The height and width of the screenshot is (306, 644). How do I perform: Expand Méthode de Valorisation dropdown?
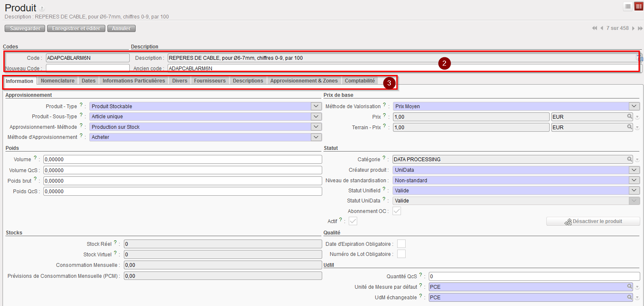634,106
